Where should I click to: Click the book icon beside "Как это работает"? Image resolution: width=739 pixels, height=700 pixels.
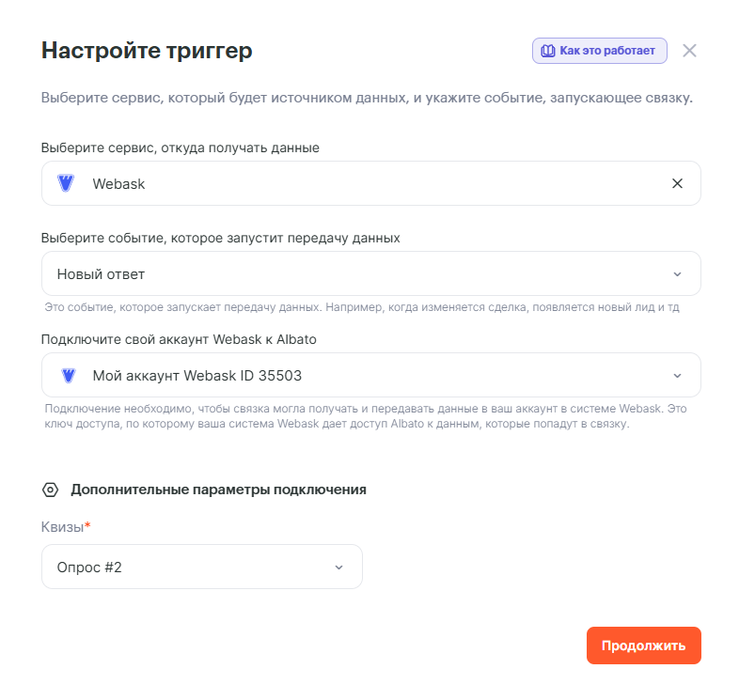click(x=546, y=51)
